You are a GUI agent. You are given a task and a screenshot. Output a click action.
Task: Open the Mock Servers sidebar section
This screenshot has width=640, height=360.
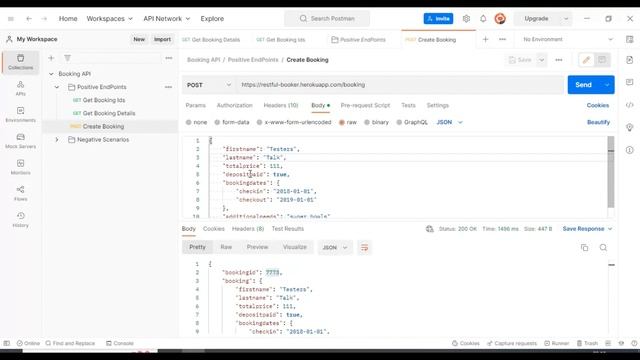(20, 141)
